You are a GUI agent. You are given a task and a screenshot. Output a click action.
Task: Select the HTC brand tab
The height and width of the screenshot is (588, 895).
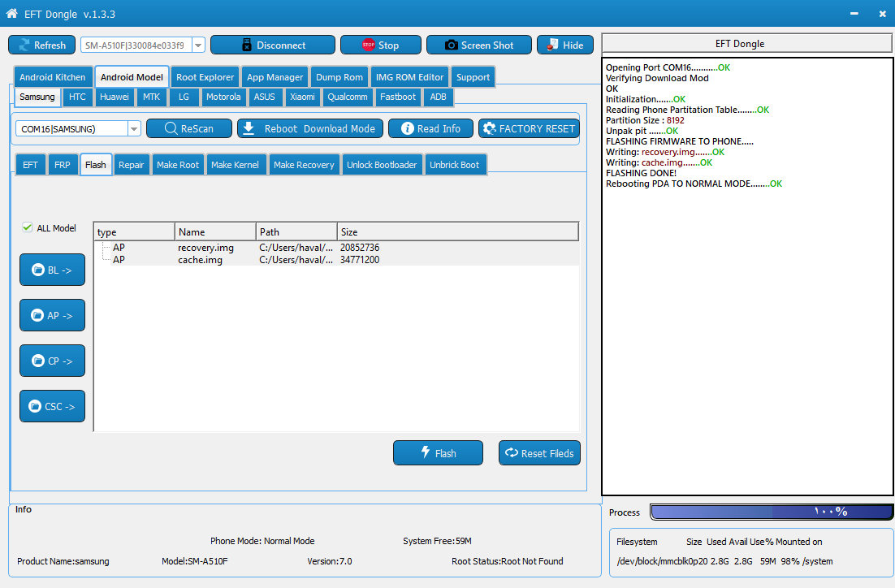[x=78, y=97]
